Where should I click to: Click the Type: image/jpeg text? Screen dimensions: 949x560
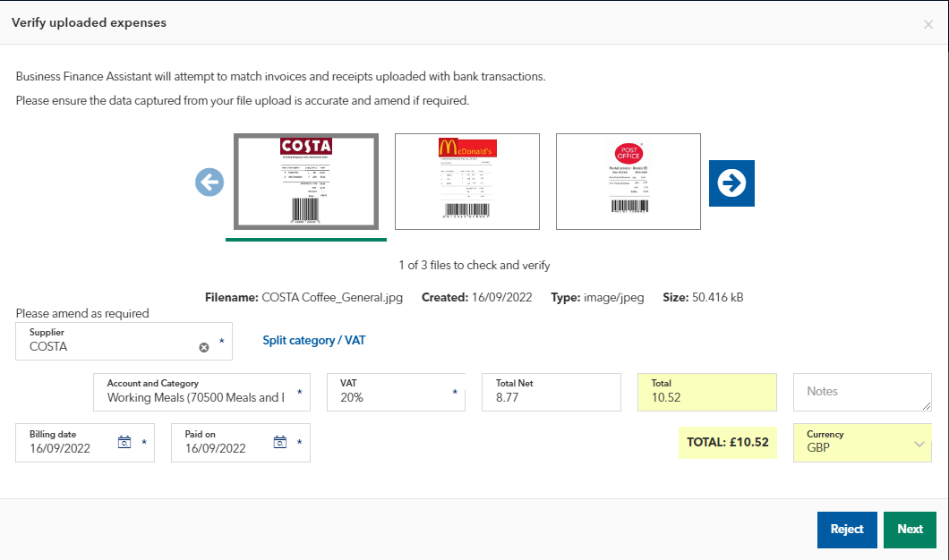point(597,298)
